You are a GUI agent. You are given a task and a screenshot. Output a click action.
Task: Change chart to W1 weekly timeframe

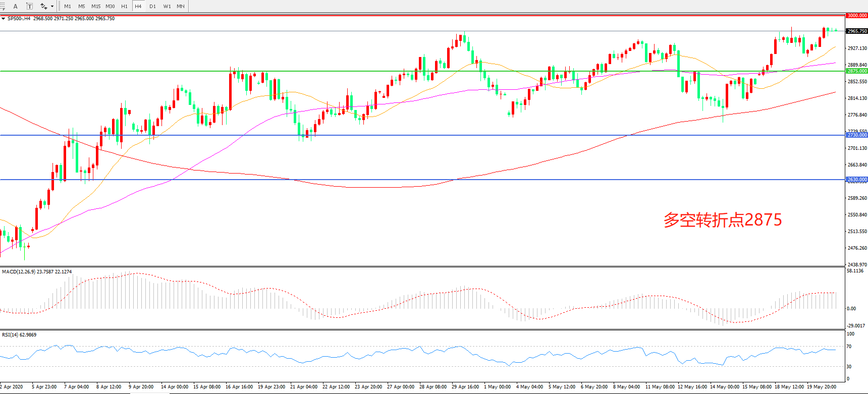click(x=167, y=7)
